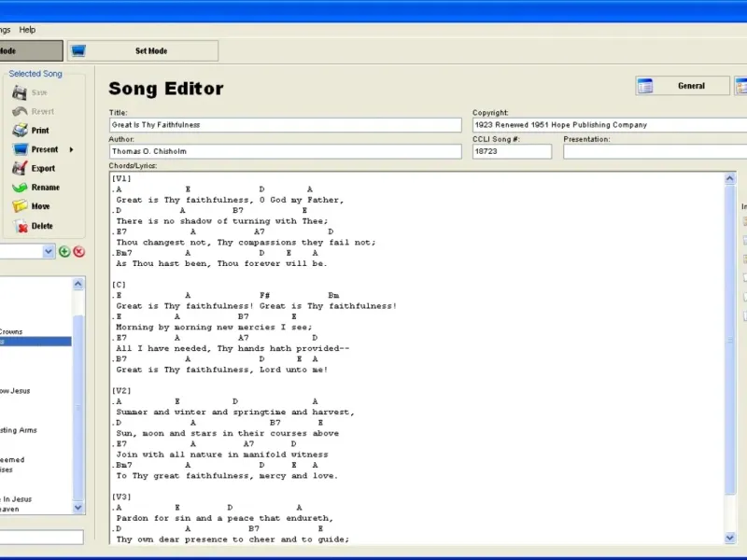
Task: Select the highlighted song row in list
Action: (35, 342)
